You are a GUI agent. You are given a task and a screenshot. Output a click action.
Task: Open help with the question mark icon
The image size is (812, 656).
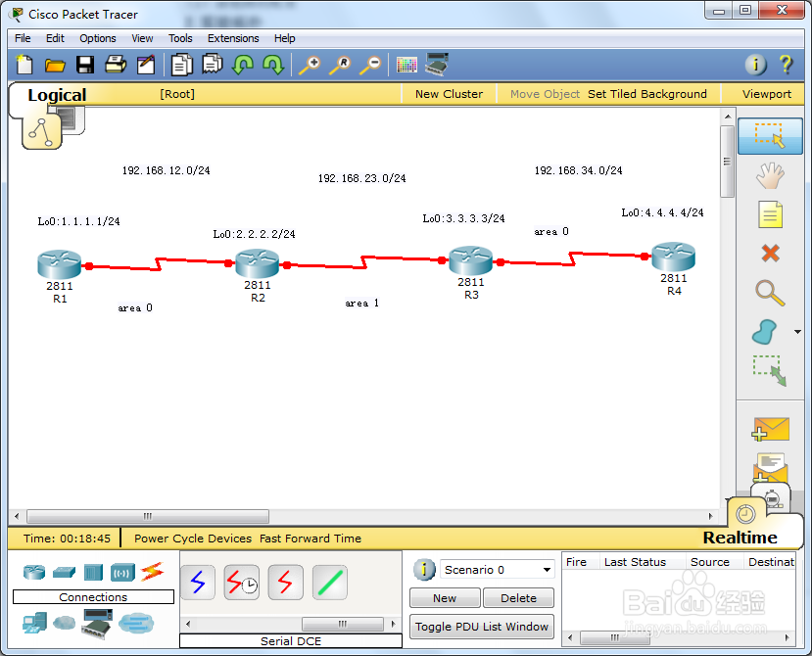pos(786,65)
